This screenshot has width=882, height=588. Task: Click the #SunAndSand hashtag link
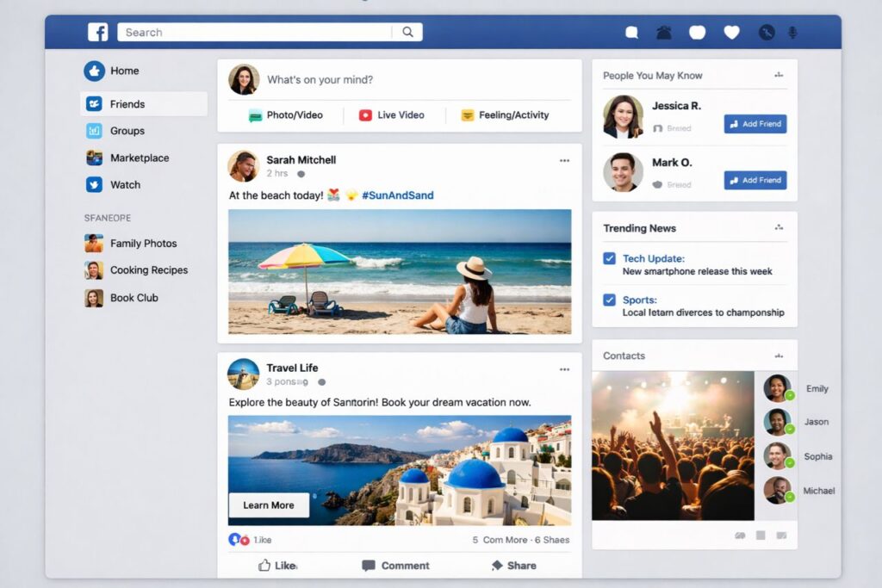coord(397,195)
